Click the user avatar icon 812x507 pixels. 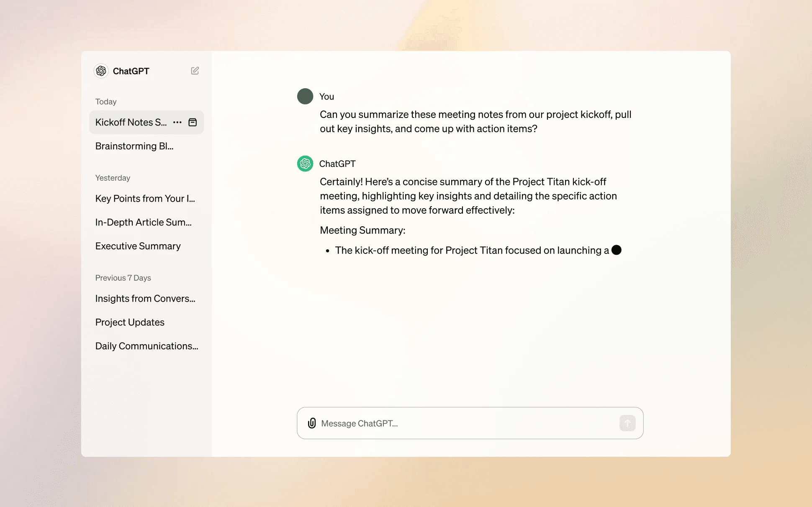coord(304,96)
